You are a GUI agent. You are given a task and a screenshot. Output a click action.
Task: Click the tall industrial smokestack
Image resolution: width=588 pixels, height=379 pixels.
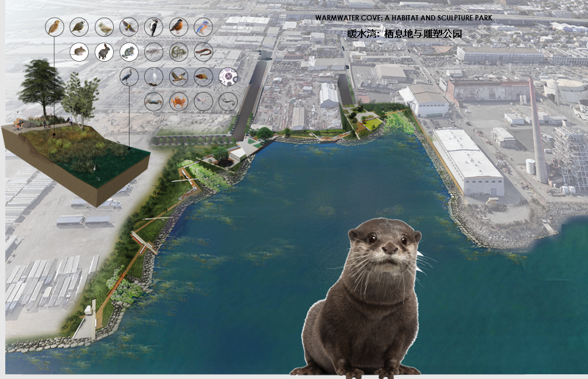tap(538, 134)
